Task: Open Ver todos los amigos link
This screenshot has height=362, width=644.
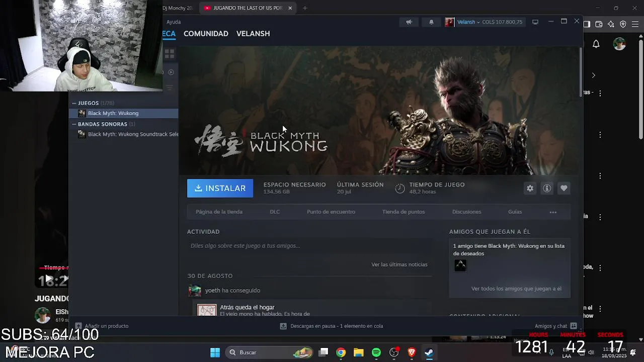Action: pos(516,289)
